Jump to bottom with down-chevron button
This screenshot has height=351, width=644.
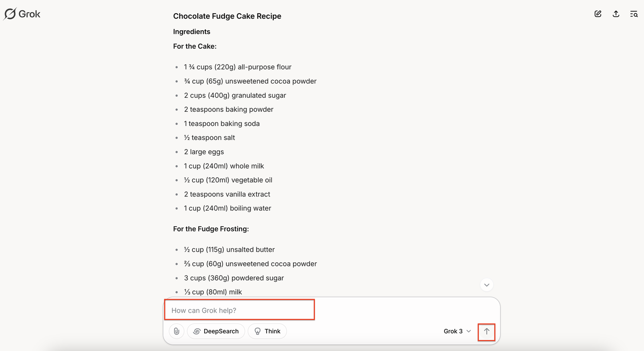[487, 285]
